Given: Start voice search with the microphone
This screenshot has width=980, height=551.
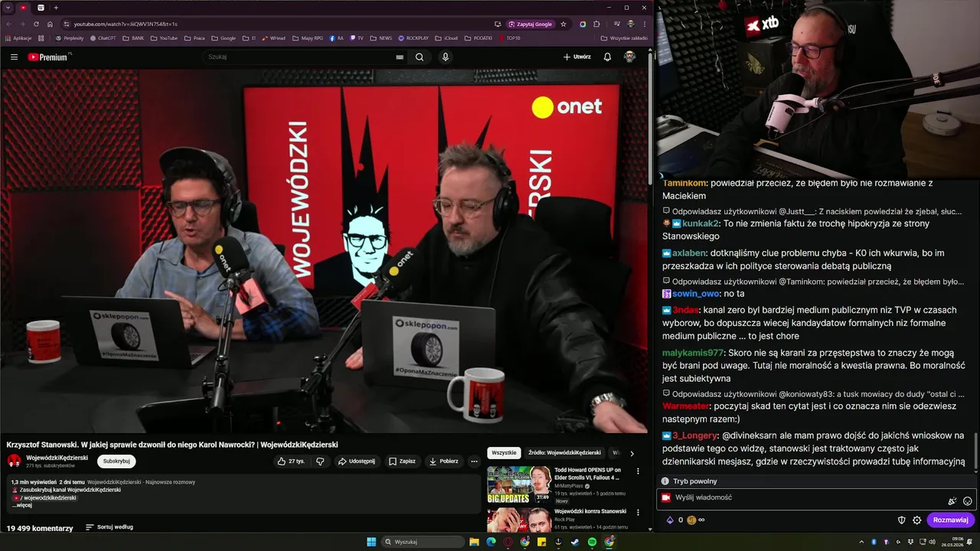Looking at the screenshot, I should point(445,57).
